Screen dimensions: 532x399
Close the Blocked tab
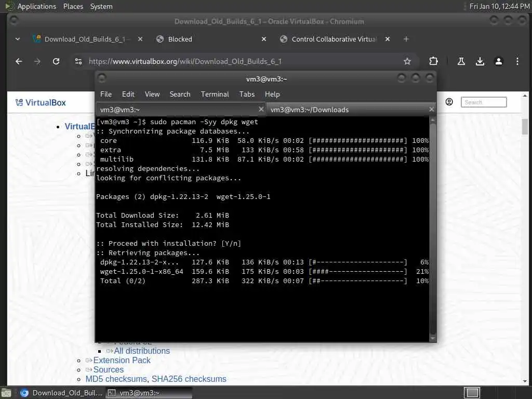pos(264,39)
